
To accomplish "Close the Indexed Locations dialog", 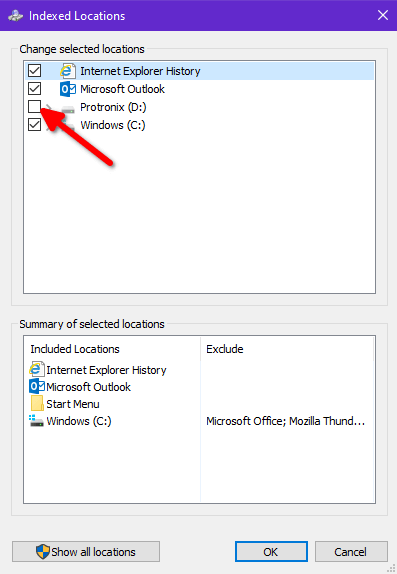I will click(x=383, y=15).
